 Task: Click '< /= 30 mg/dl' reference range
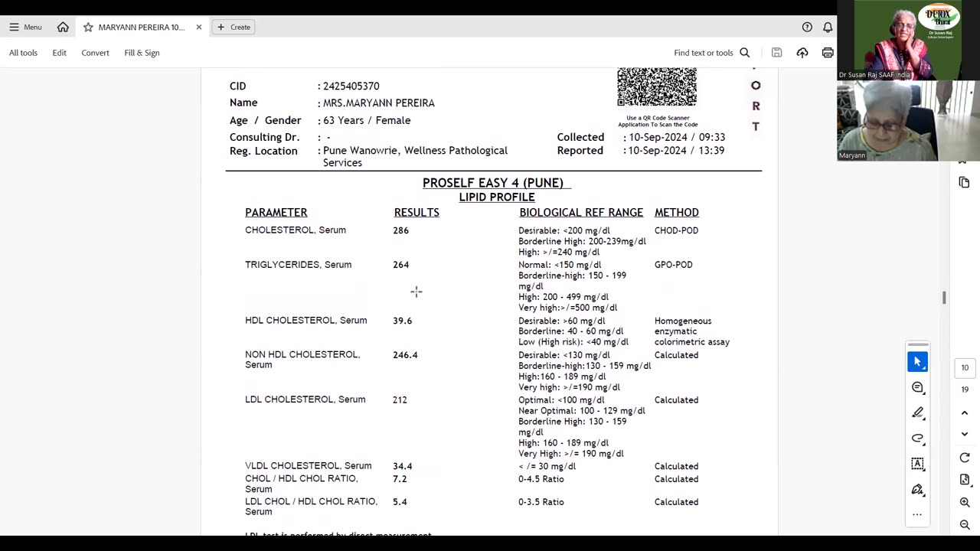coord(547,466)
